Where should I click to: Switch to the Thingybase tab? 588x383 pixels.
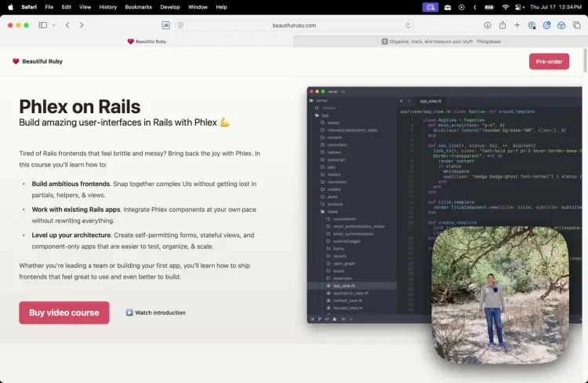[441, 42]
